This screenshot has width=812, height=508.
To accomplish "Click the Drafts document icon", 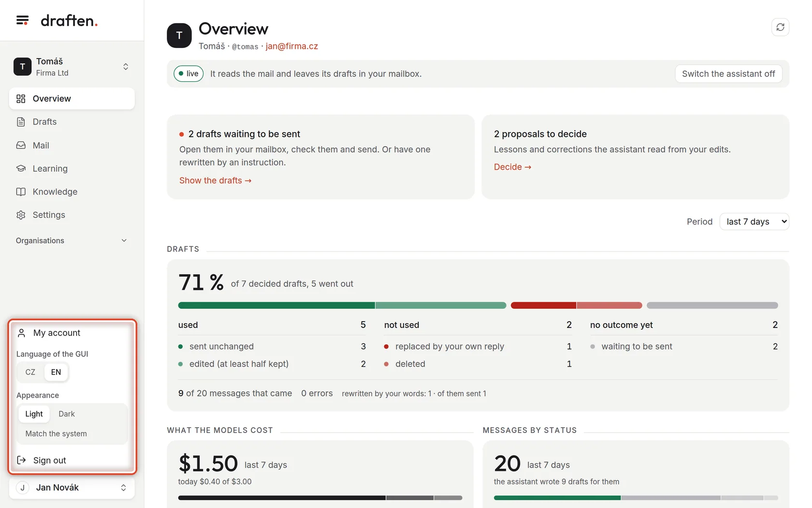I will click(21, 122).
